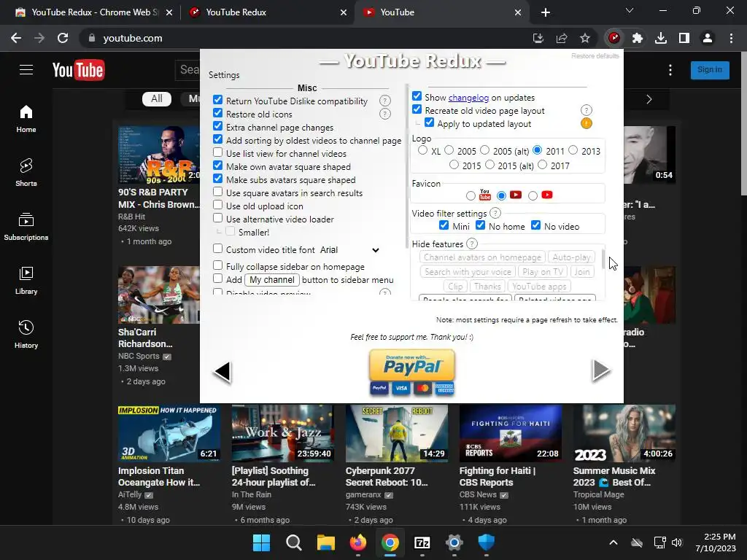Click the share page icon in address bar
The width and height of the screenshot is (747, 560).
pos(562,38)
